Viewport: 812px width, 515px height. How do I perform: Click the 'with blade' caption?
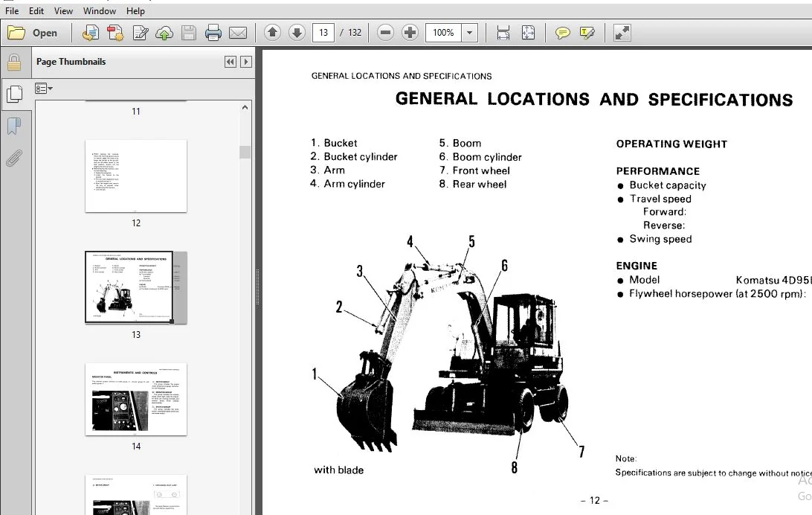[338, 470]
